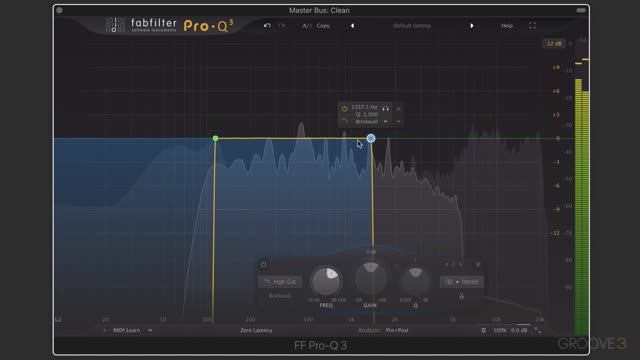Viewport: 640px width, 360px height.
Task: Go to previous preset with left arrow
Action: [x=352, y=26]
